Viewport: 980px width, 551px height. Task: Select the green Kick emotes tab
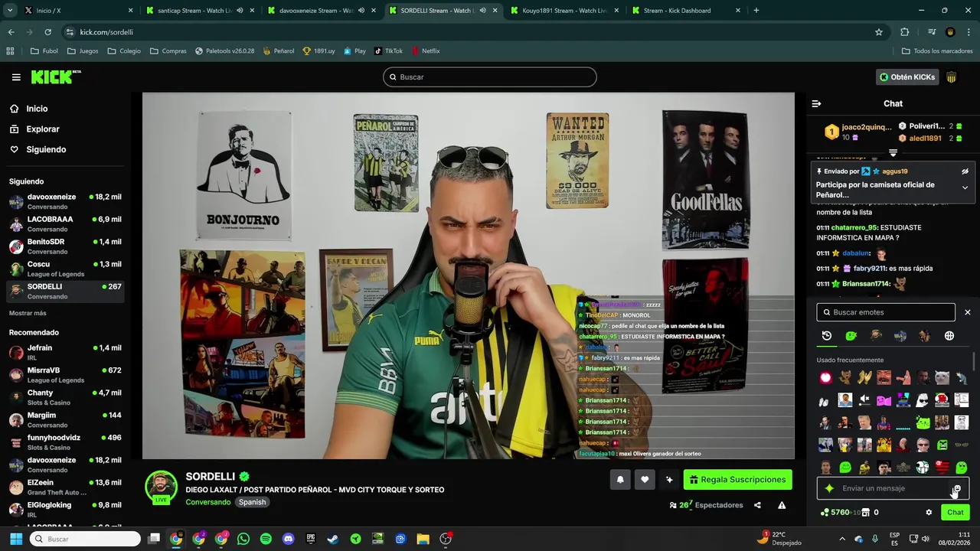(851, 336)
